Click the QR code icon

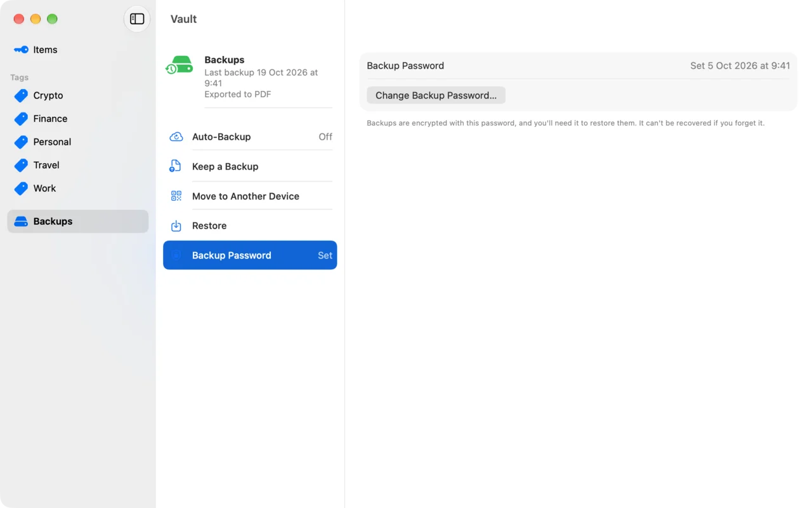point(176,196)
